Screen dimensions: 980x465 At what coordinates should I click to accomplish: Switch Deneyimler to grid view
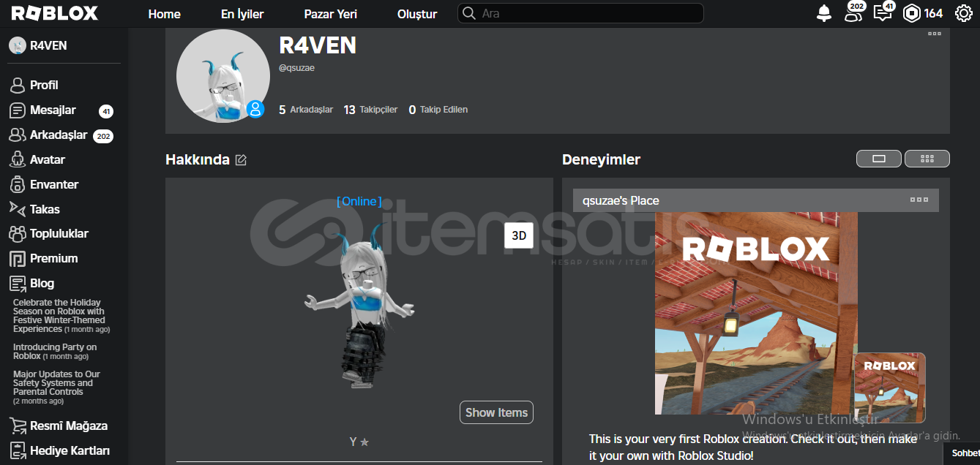(x=927, y=159)
